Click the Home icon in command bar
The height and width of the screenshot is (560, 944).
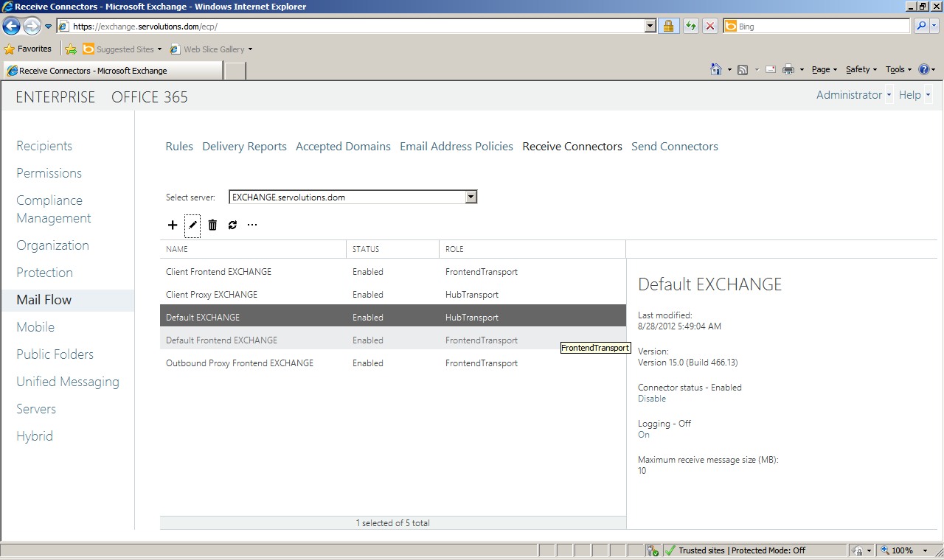coord(716,69)
